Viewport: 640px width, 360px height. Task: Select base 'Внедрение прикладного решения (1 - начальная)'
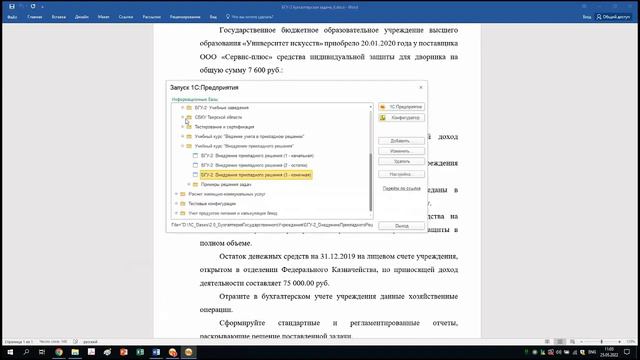click(x=257, y=156)
